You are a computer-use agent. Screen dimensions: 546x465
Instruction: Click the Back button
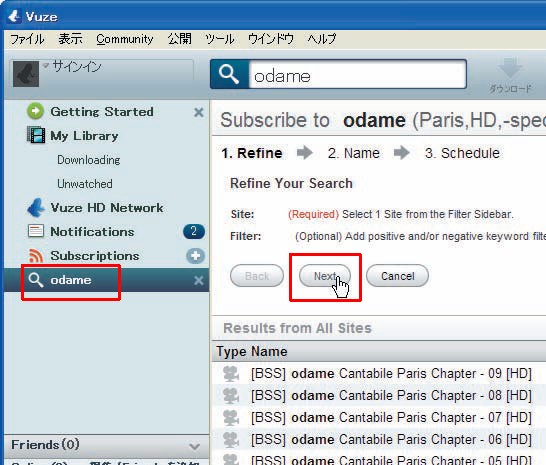[257, 276]
